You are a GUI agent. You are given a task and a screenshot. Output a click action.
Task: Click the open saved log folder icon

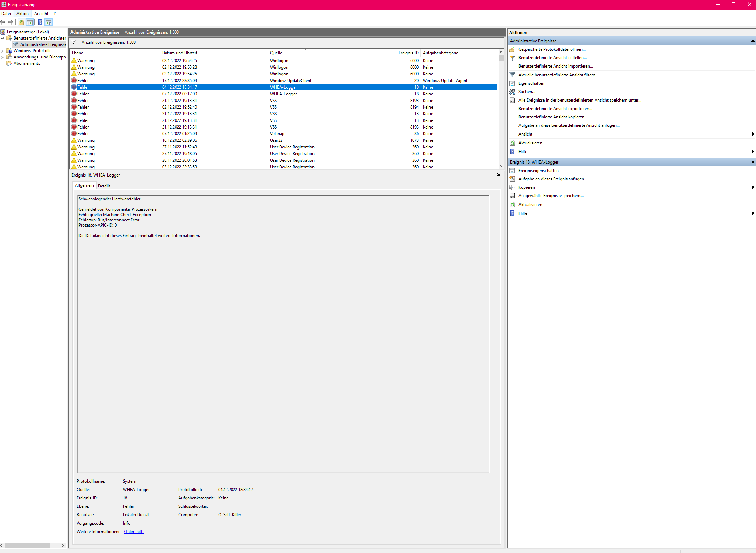pyautogui.click(x=512, y=50)
